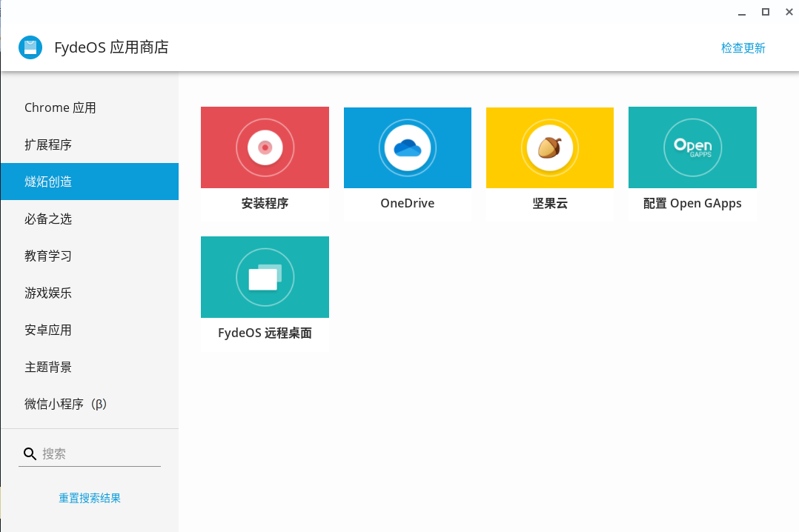Select the 主题背景 category
The height and width of the screenshot is (532, 799).
90,367
